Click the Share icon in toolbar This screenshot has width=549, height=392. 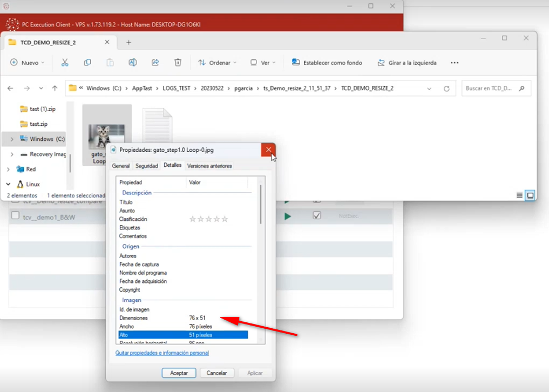tap(155, 63)
